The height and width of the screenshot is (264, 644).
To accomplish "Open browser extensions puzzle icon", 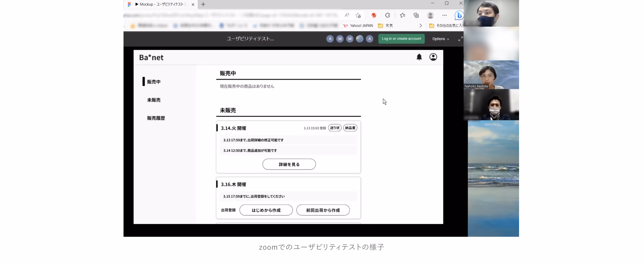I will [387, 15].
